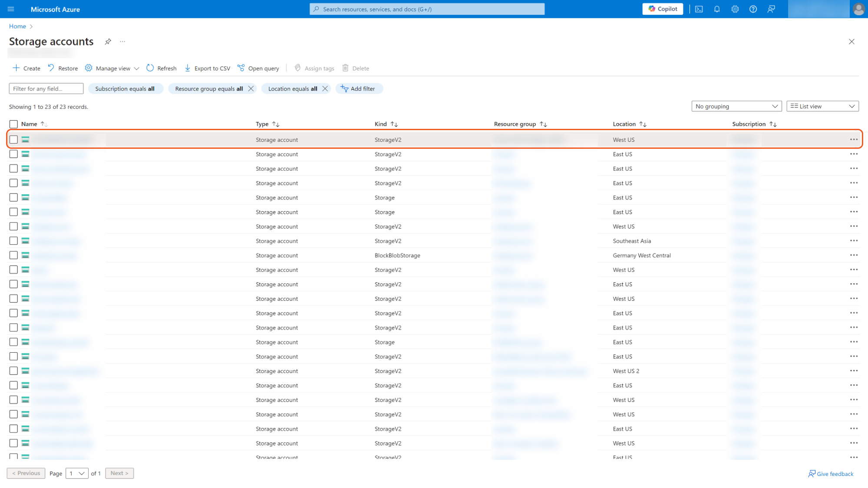868x488 pixels.
Task: Open Cloud Shell from the top bar
Action: [x=699, y=9]
